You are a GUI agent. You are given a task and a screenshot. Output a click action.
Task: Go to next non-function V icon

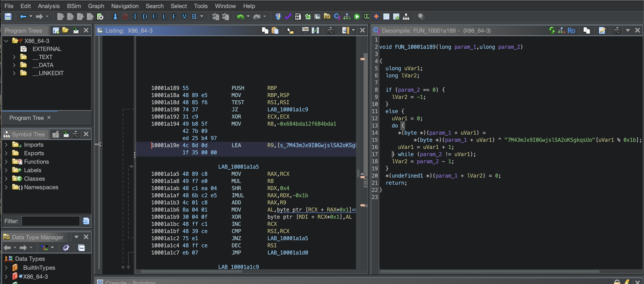click(184, 17)
